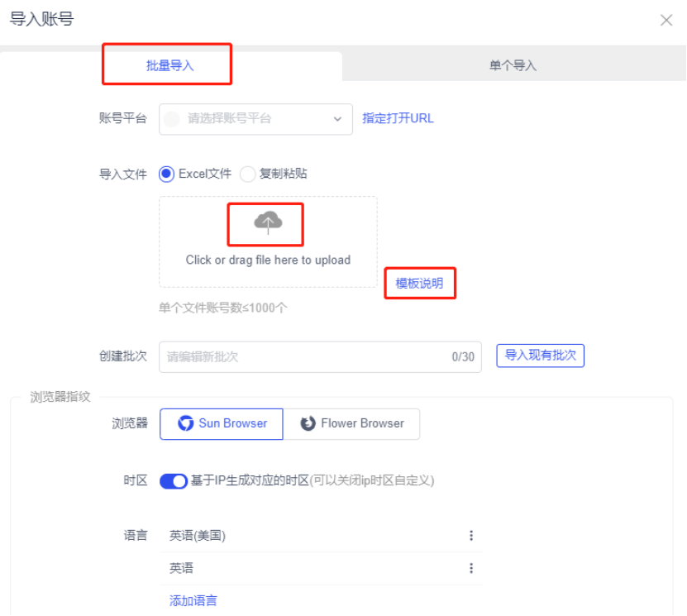
Task: View the 模板说明 template instructions
Action: (x=419, y=282)
